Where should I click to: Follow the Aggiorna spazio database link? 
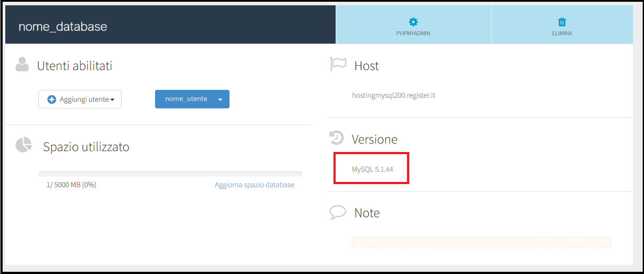[x=254, y=185]
